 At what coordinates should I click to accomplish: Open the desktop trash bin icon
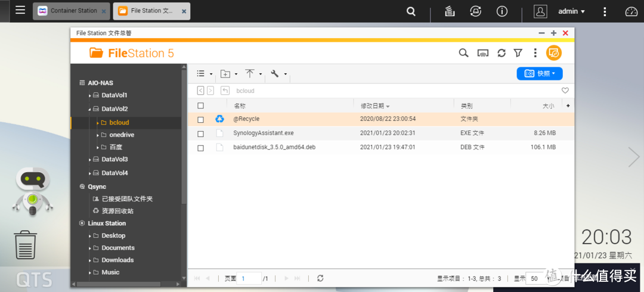tap(26, 245)
